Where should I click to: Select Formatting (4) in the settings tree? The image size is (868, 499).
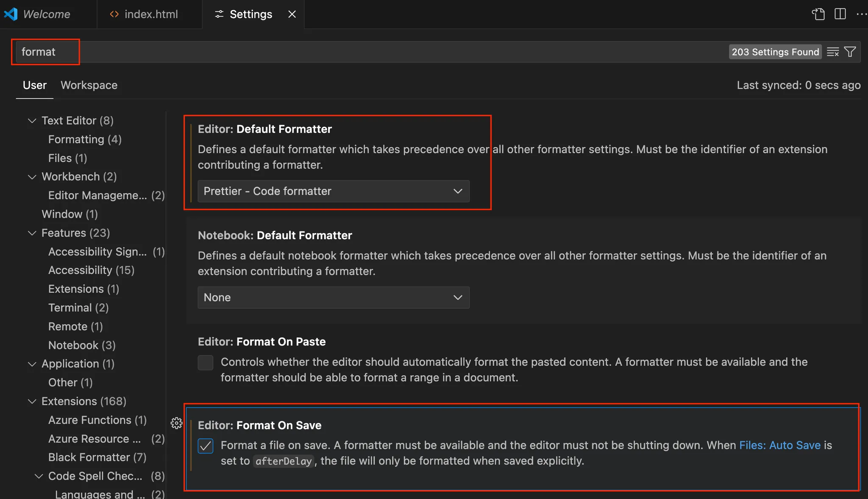pos(85,139)
